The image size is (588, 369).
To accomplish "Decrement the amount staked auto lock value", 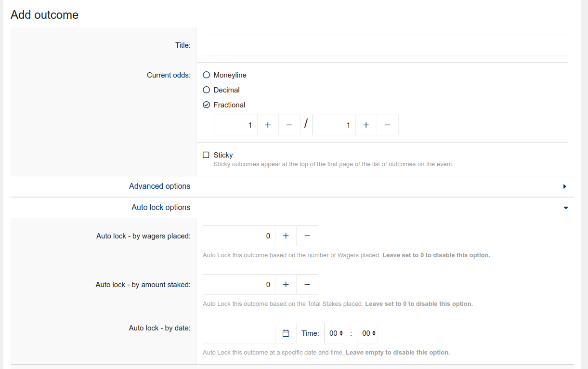I will (307, 285).
